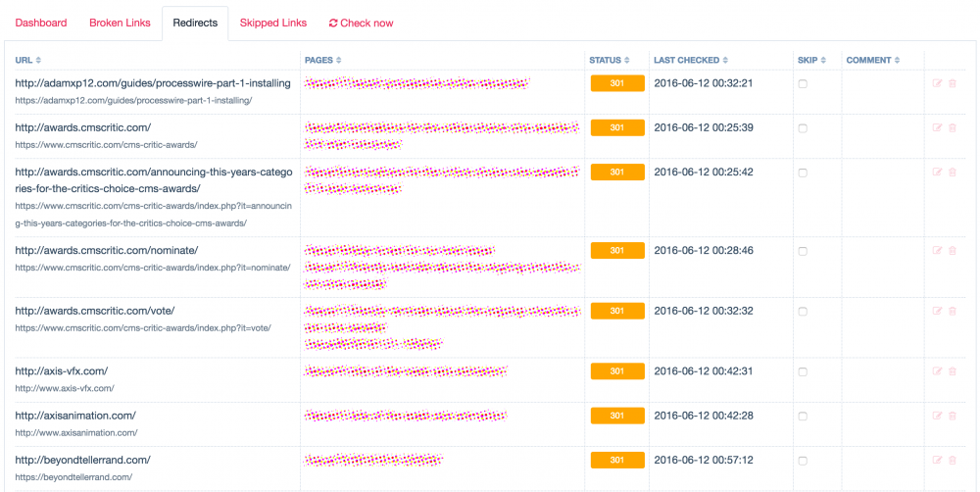Tick skip checkbox for beyondtellerrand.com row
980x492 pixels.
click(803, 461)
